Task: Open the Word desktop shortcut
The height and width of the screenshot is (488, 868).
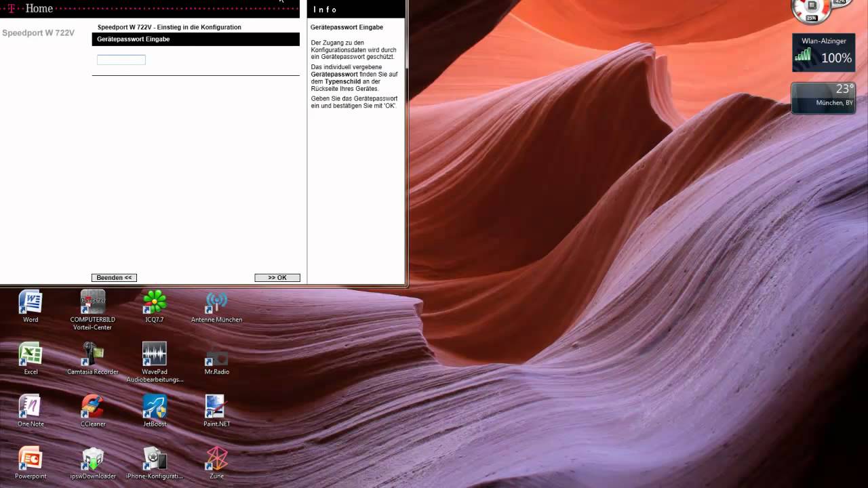Action: click(31, 306)
